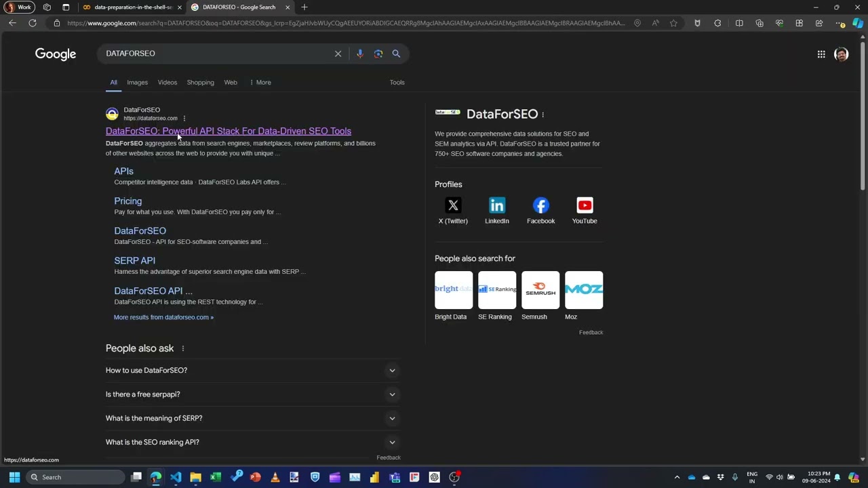Open the Tools search options

click(x=397, y=83)
